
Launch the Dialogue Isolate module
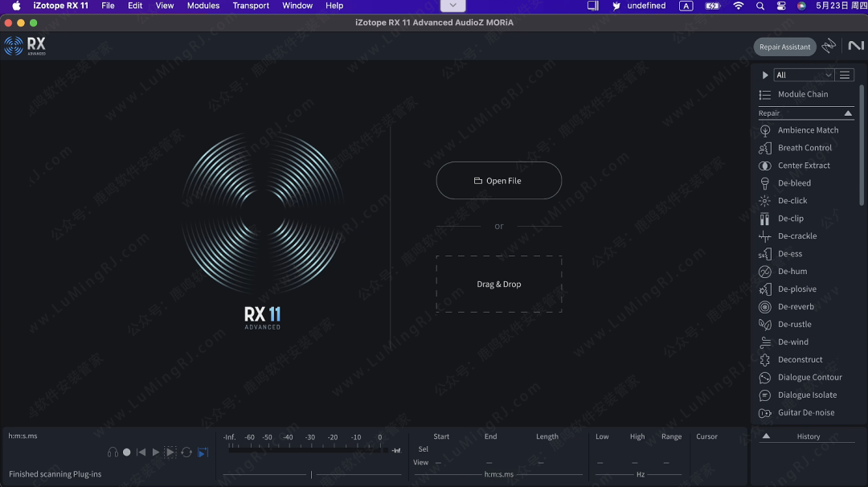[x=807, y=395]
